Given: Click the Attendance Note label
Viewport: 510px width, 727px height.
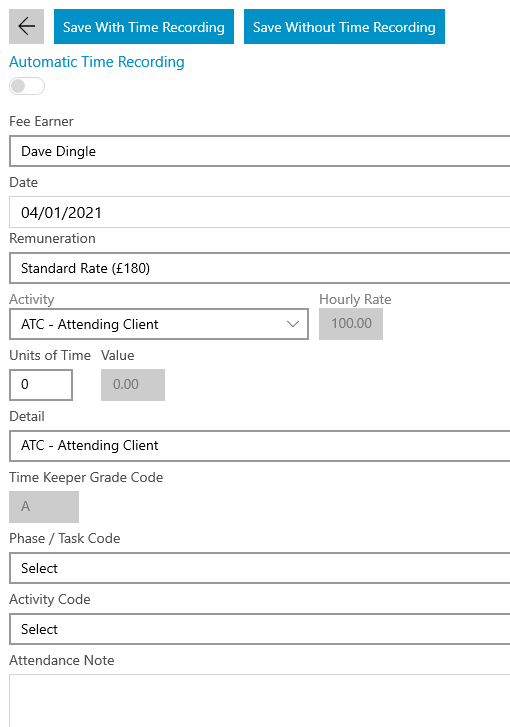Looking at the screenshot, I should pyautogui.click(x=62, y=660).
